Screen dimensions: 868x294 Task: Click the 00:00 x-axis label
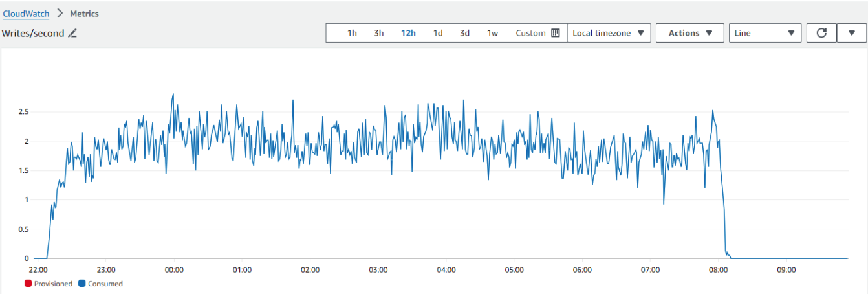coord(174,269)
